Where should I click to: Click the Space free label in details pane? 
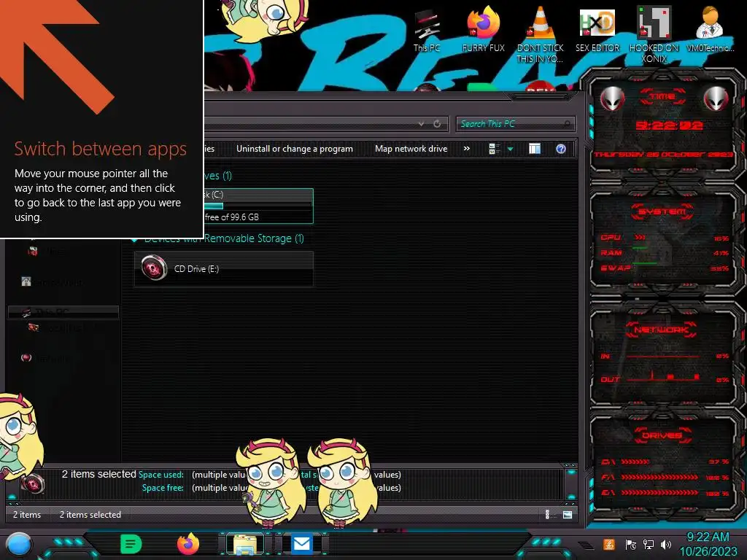[x=163, y=488]
